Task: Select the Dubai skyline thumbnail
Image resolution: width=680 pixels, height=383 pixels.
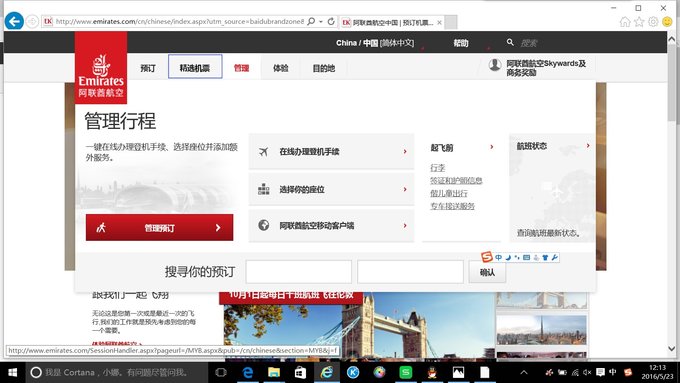Action: (541, 330)
